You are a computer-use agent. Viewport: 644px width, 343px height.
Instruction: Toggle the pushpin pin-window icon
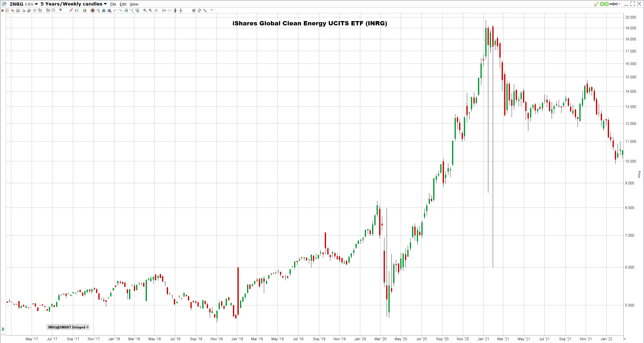[x=614, y=4]
